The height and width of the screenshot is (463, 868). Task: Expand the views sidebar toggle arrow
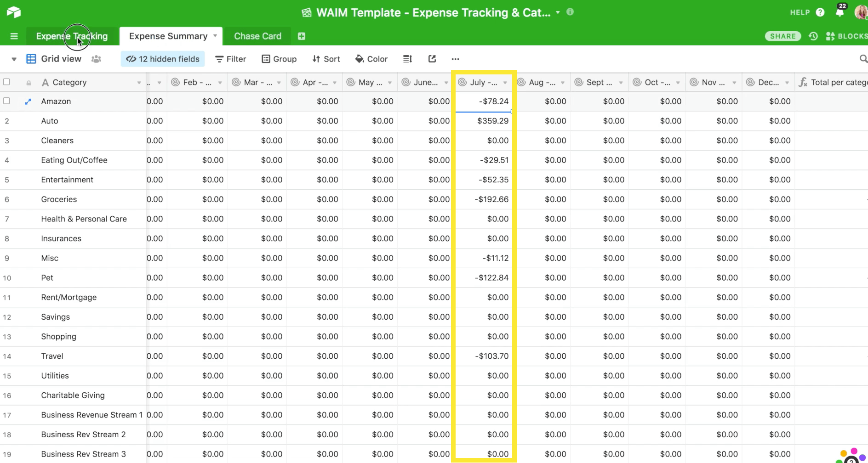(14, 59)
